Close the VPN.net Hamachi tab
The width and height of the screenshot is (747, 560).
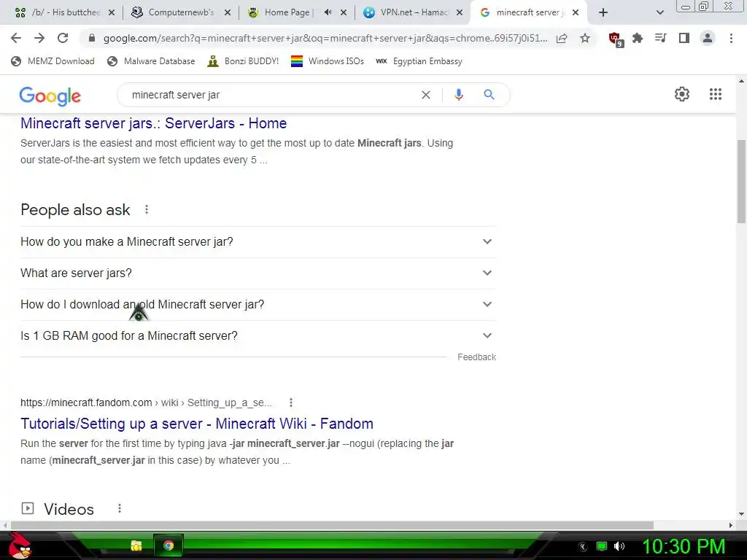click(x=460, y=12)
